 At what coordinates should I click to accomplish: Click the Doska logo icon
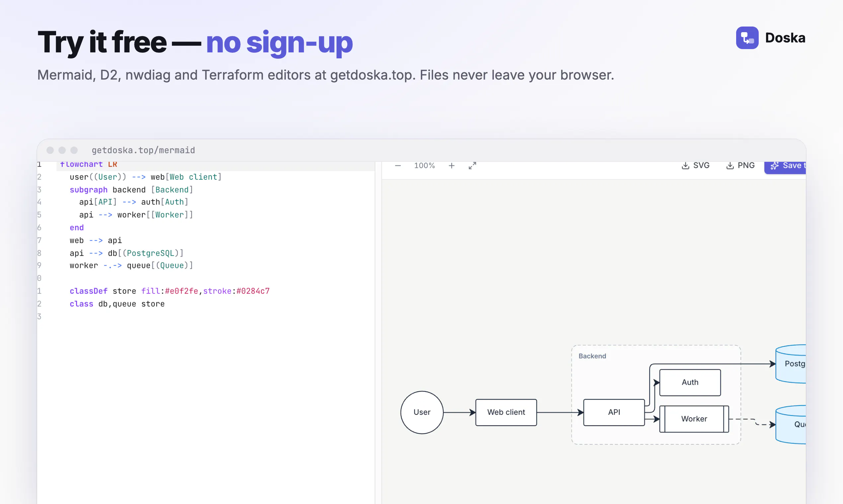(x=747, y=38)
